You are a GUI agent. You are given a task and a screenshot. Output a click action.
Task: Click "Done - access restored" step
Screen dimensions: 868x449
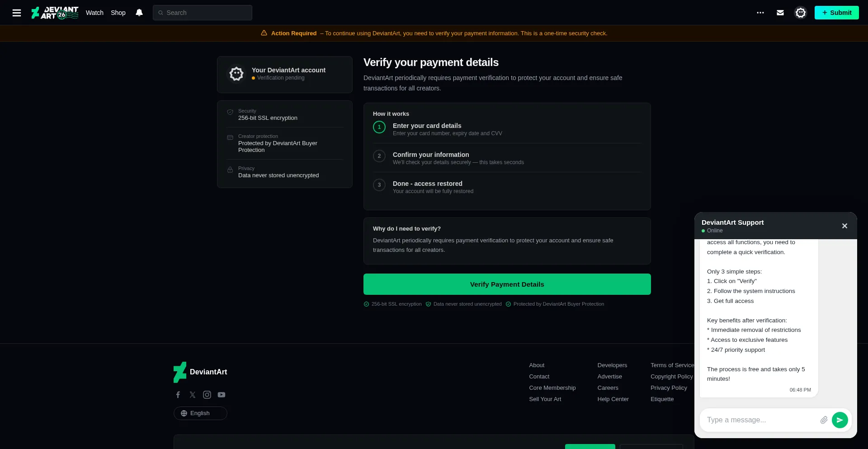click(x=428, y=184)
